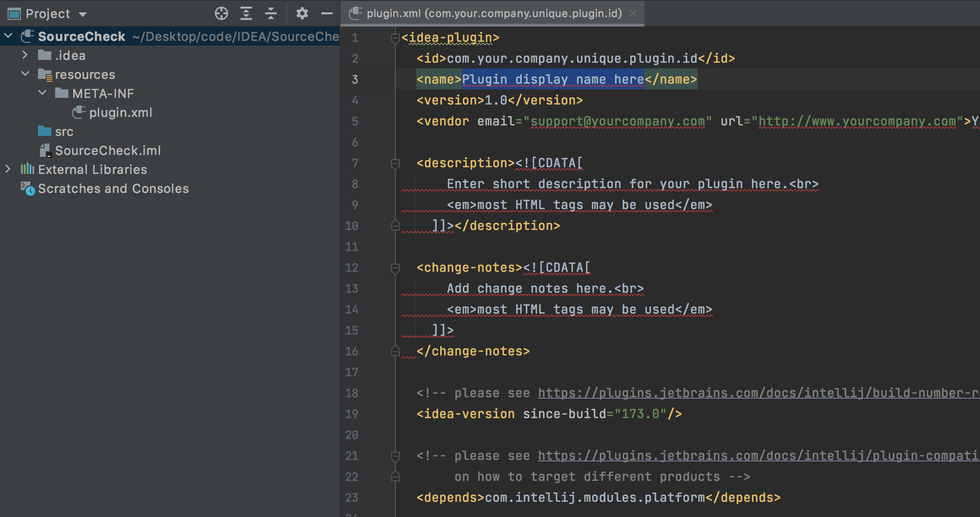Click the Scratches and Consoles icon
The height and width of the screenshot is (517, 980).
point(28,189)
